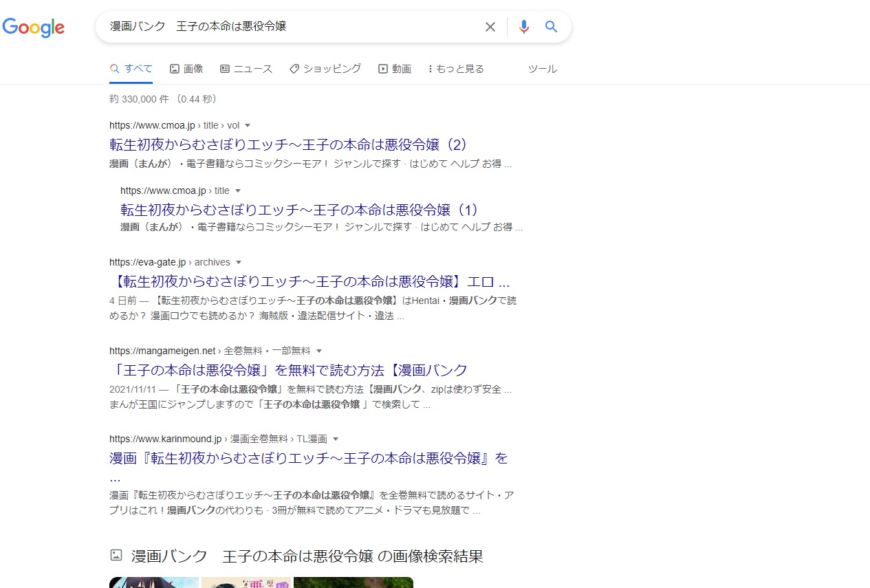The image size is (870, 588).
Task: Start voice search with microphone icon
Action: (x=524, y=27)
